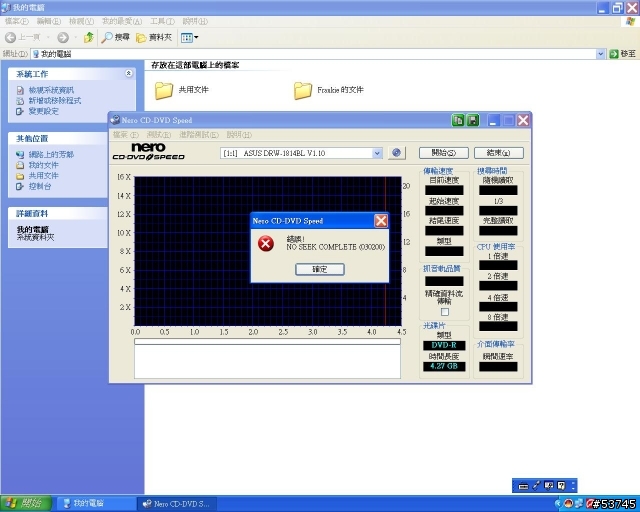Click the disc info icon beside drive selector

pos(396,153)
